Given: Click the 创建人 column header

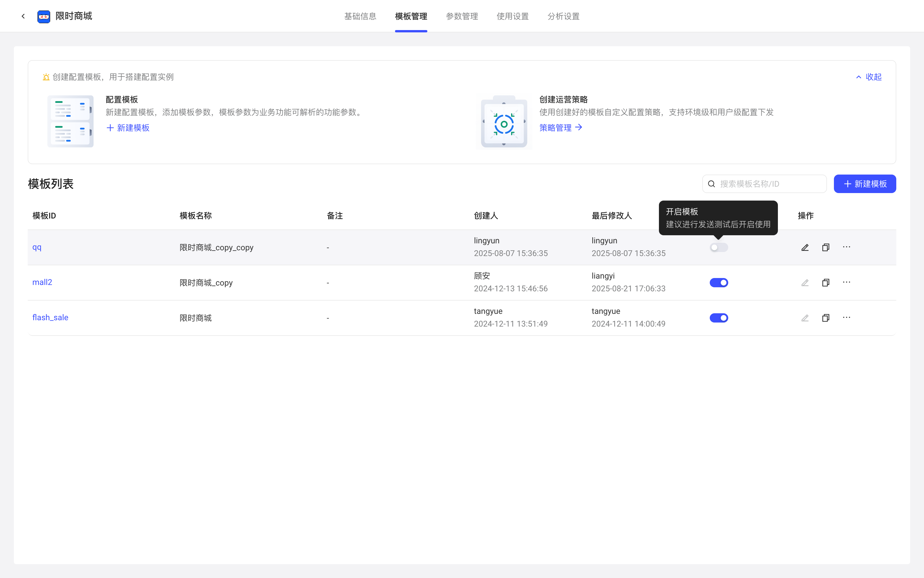Looking at the screenshot, I should point(486,216).
